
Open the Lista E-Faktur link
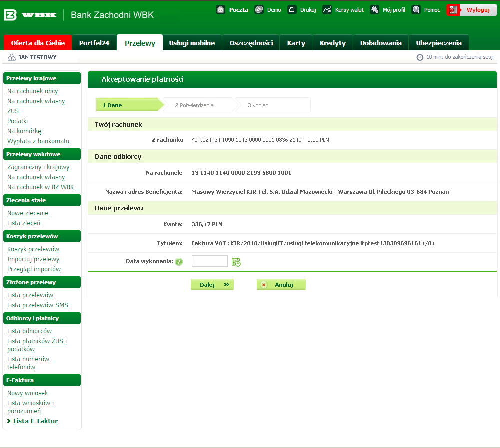tap(35, 421)
